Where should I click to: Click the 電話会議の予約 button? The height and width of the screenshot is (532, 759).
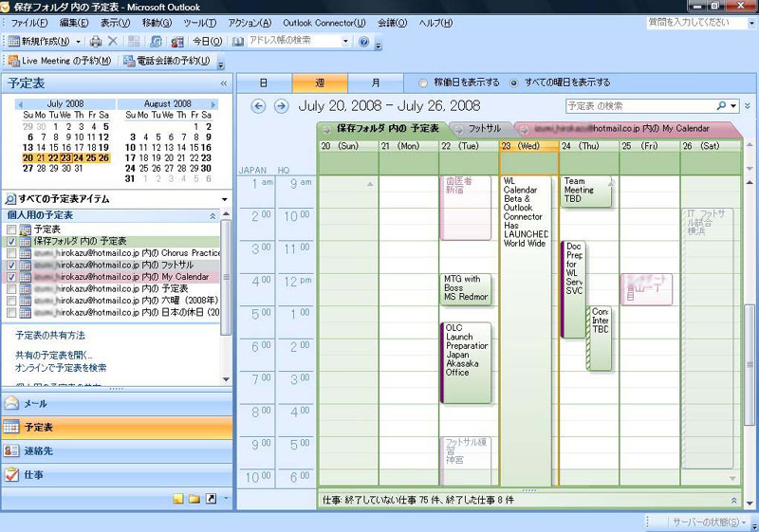168,61
